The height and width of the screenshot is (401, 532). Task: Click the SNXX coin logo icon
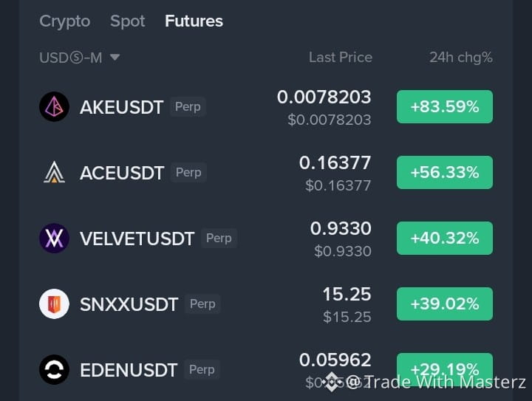54,304
